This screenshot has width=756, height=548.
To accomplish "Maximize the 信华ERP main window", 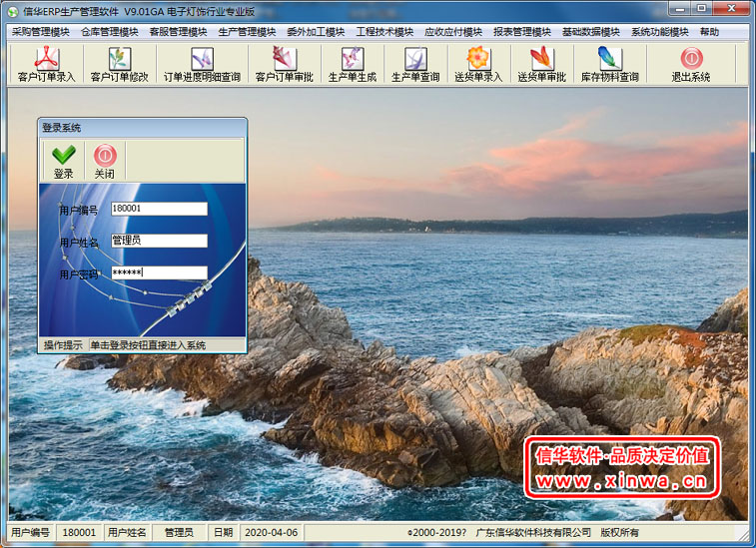I will (702, 8).
